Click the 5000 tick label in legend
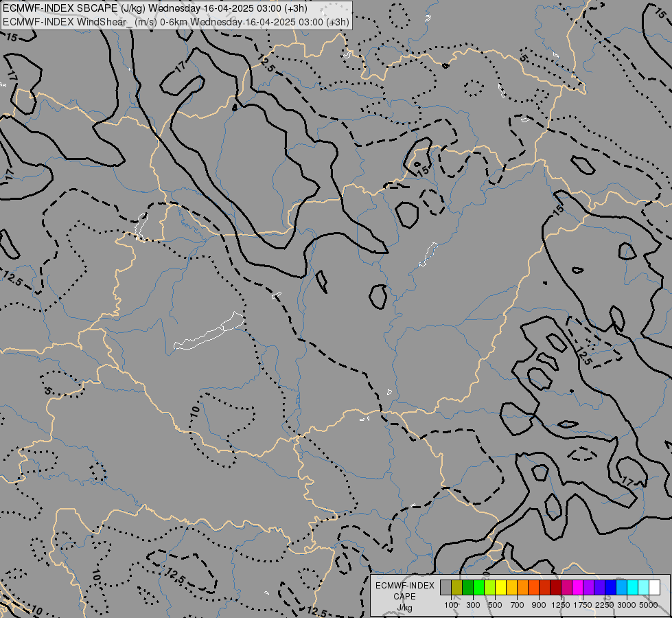672x618 pixels. tap(649, 605)
